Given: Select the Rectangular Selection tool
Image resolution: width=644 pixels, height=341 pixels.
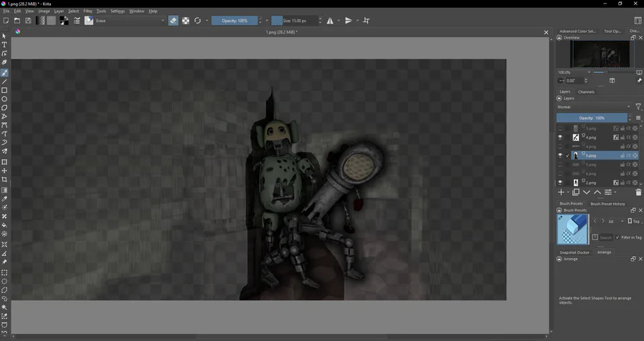Looking at the screenshot, I should (4, 272).
